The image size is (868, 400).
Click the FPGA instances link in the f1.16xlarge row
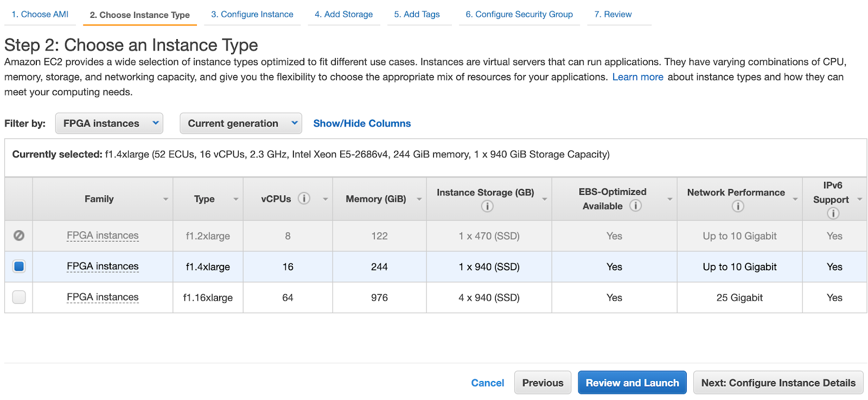click(103, 297)
